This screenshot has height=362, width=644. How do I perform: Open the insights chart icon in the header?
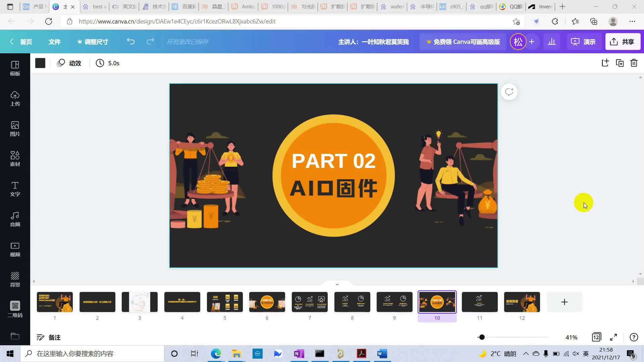tap(552, 42)
